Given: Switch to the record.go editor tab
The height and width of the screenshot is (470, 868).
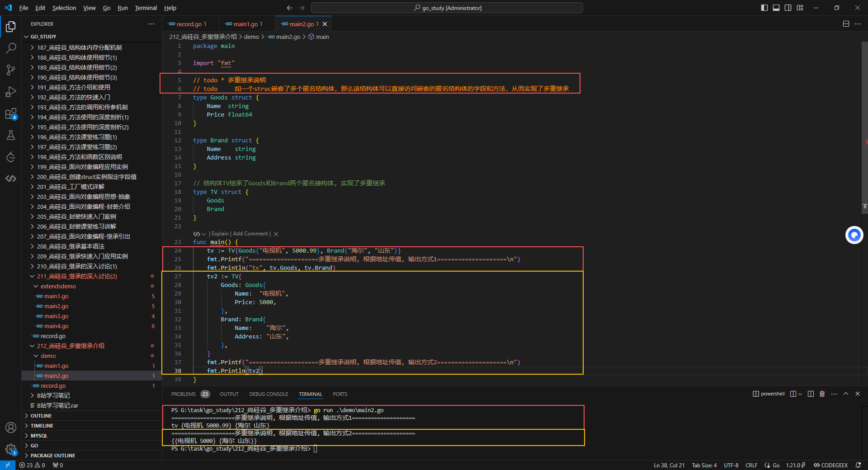Looking at the screenshot, I should tap(190, 24).
